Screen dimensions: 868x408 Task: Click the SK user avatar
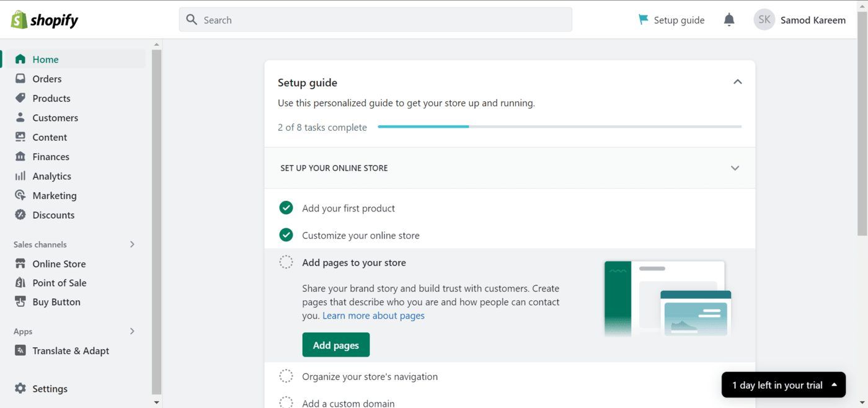764,20
